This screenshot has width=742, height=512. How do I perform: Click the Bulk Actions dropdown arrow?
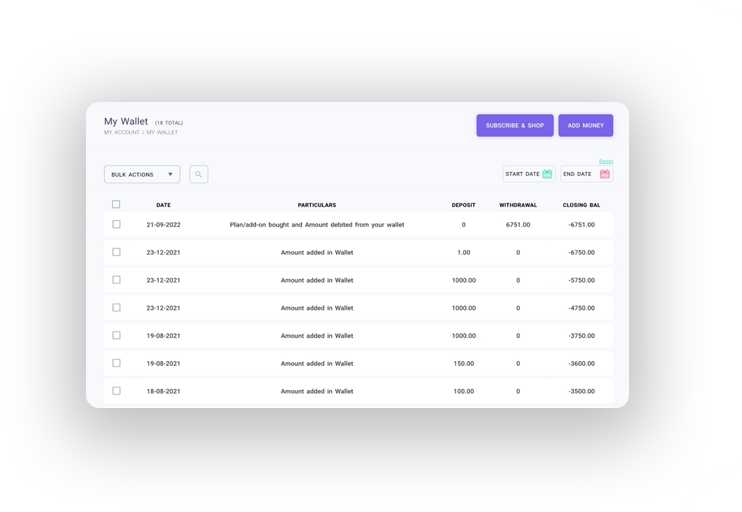coord(170,175)
